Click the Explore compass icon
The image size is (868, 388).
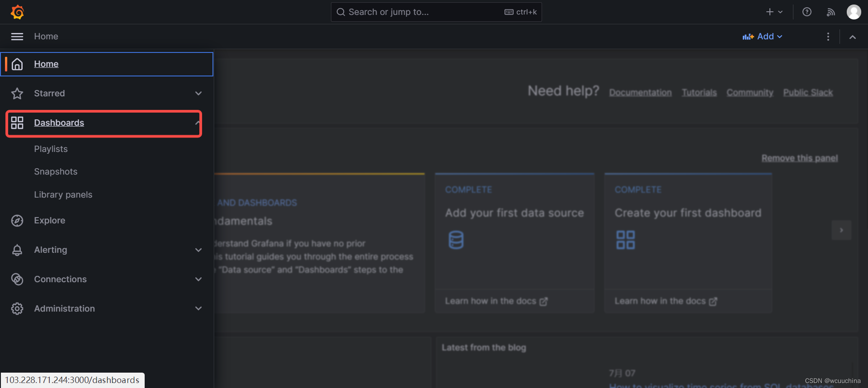point(17,221)
